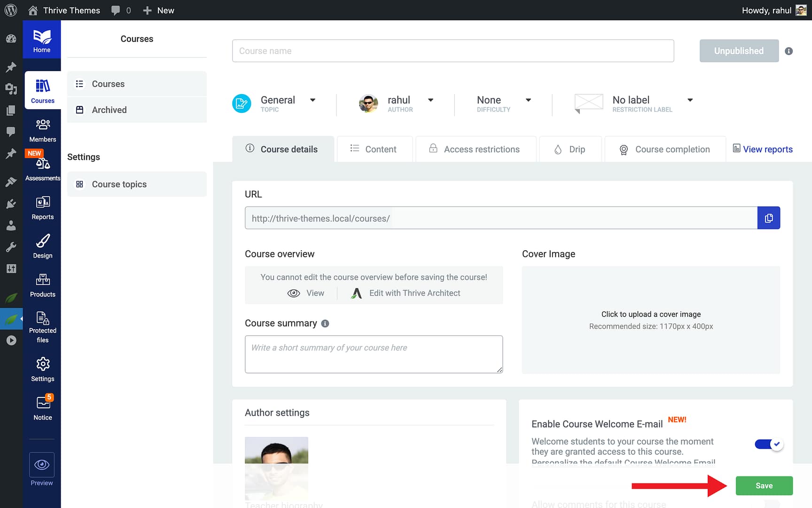Expand the Difficulty dropdown set to None

(x=529, y=100)
